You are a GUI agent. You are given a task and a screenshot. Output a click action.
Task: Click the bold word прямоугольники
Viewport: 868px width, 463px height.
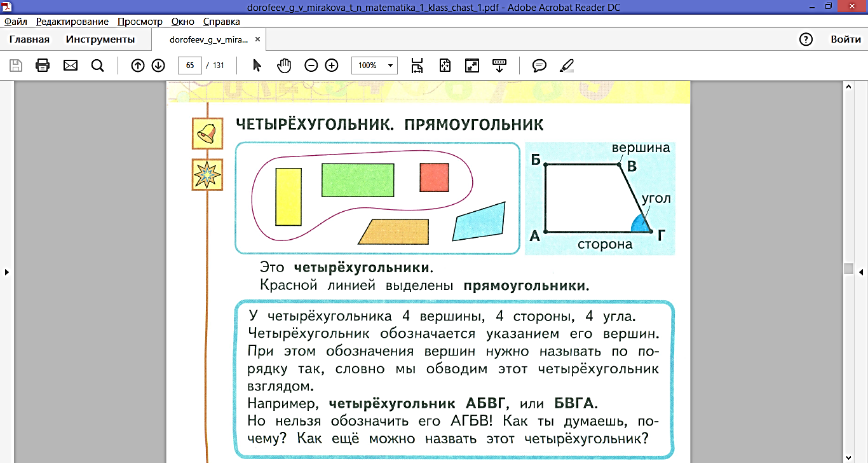point(526,286)
